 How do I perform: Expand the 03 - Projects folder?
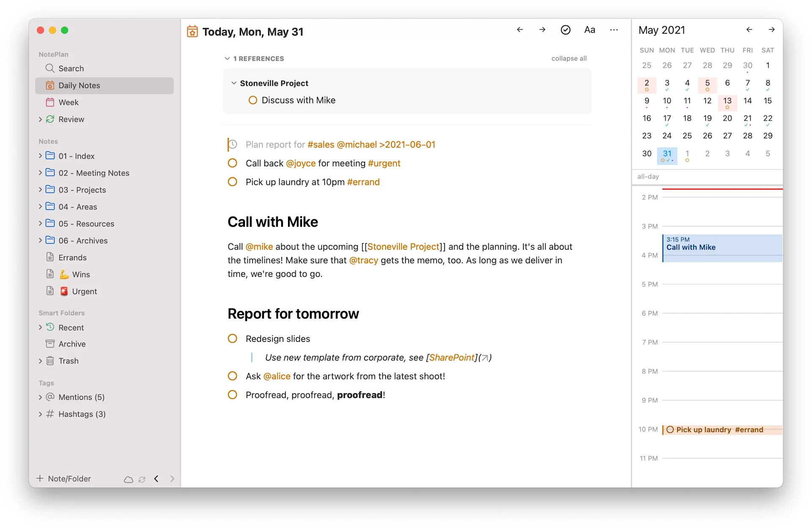tap(40, 190)
